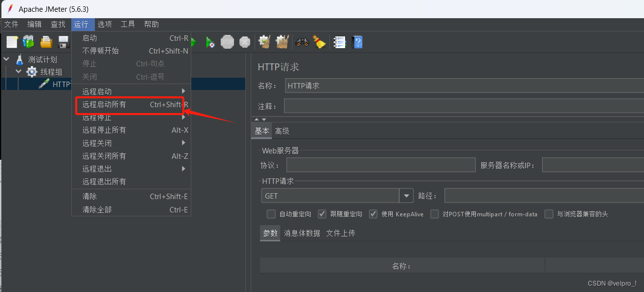
Task: Open the 查找 menu
Action: (58, 24)
